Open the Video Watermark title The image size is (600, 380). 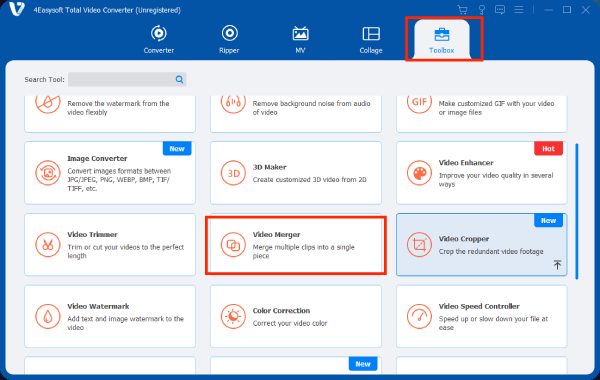98,306
